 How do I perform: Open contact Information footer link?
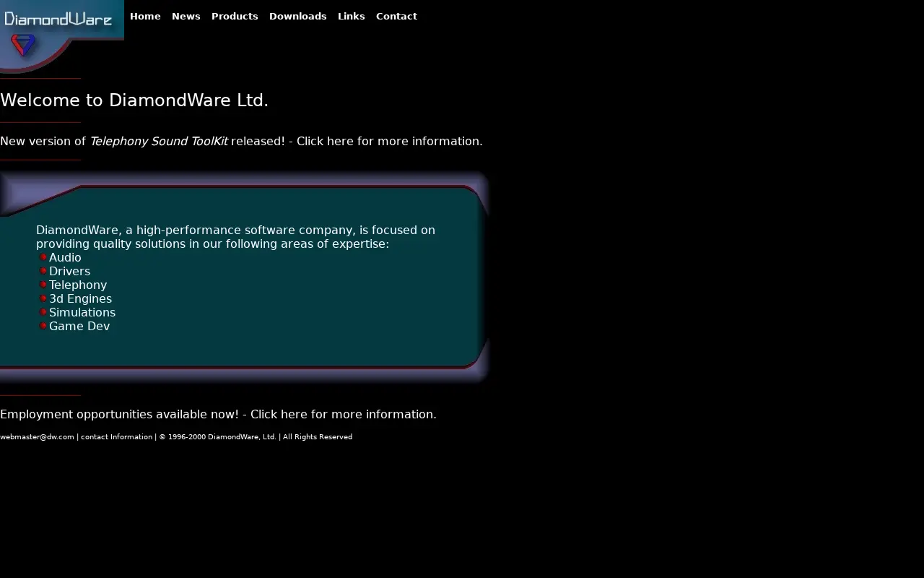[116, 436]
